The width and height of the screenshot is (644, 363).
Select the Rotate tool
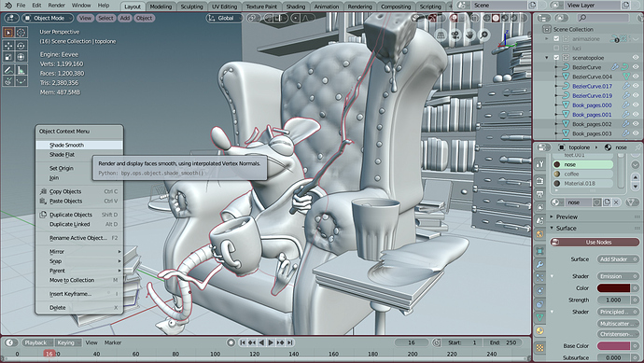coord(21,46)
